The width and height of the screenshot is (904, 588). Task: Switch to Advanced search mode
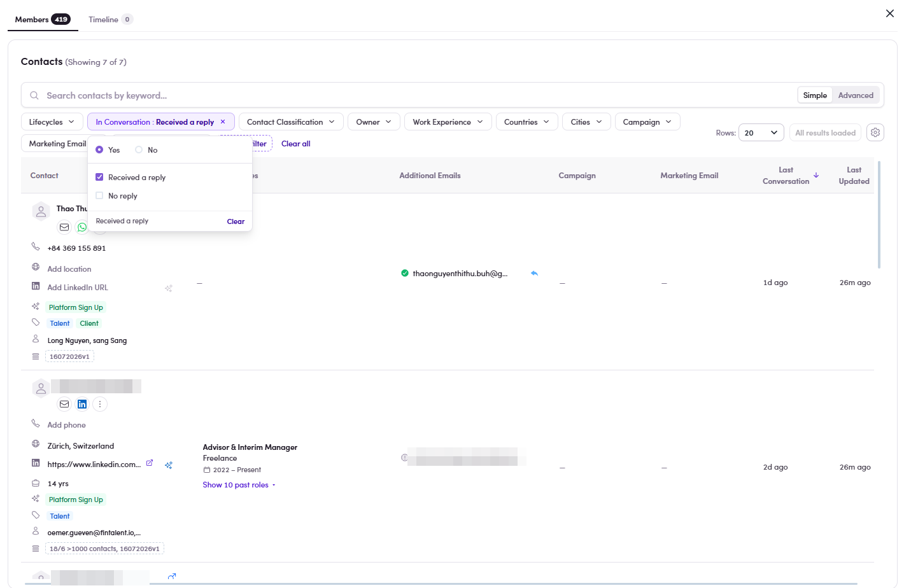point(856,95)
